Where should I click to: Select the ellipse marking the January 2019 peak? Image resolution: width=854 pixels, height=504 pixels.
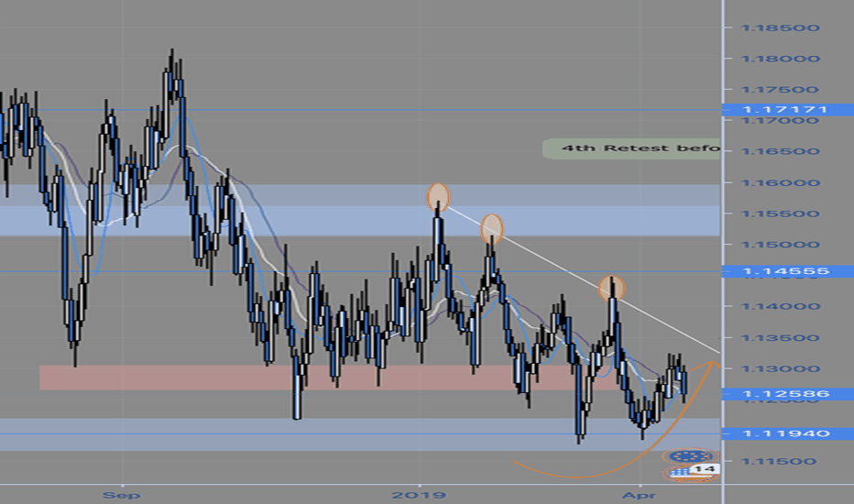[x=438, y=197]
